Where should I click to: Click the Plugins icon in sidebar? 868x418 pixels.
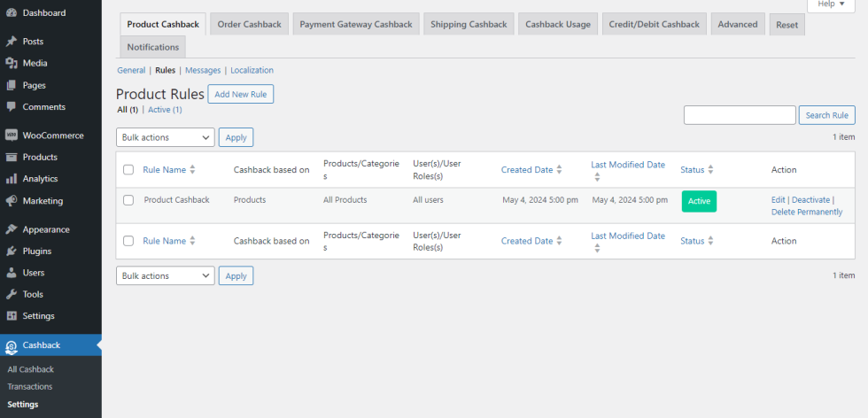tap(12, 251)
